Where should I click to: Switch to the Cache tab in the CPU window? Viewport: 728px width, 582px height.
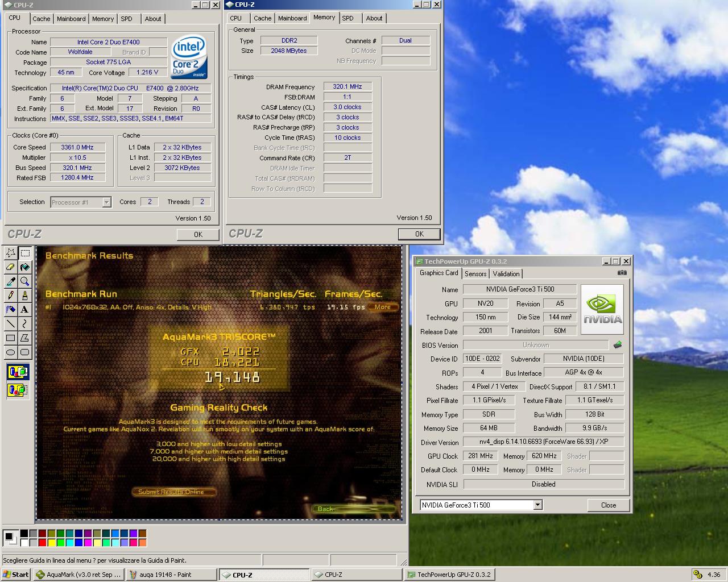click(x=41, y=19)
